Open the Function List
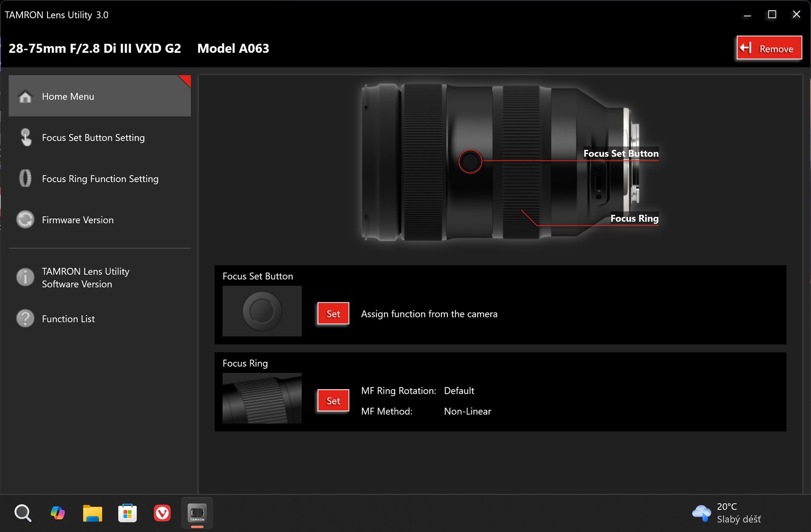811x532 pixels. (x=100, y=319)
